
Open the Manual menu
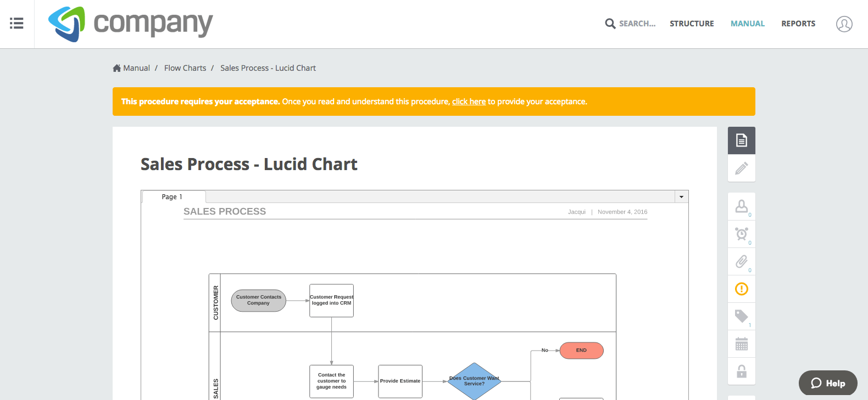tap(747, 24)
